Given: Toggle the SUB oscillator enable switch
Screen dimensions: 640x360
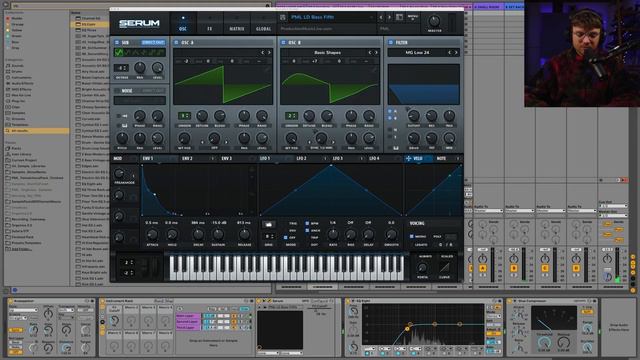Looking at the screenshot, I should tap(117, 42).
